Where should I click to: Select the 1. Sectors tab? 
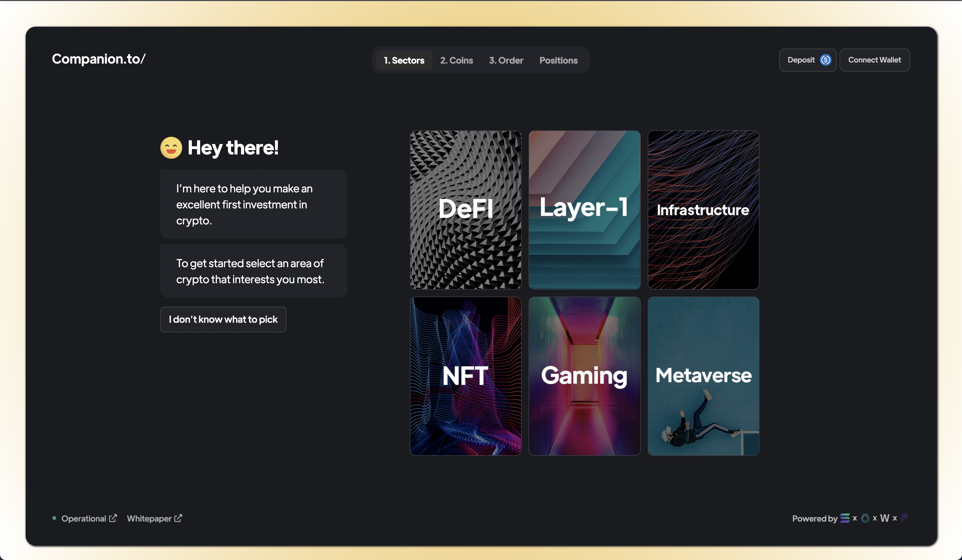click(x=404, y=60)
